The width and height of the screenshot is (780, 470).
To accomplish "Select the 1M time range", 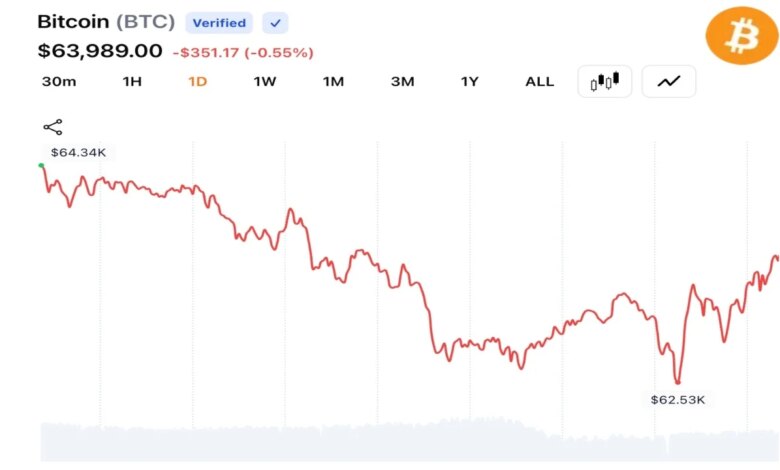I will (x=333, y=82).
